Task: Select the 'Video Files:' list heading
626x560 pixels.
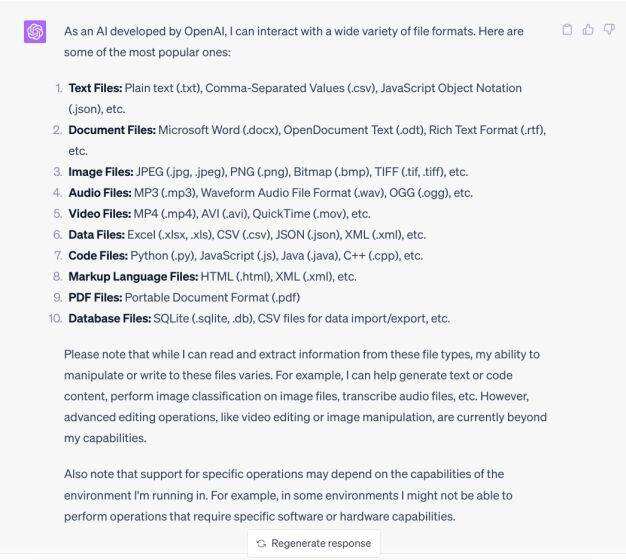Action: [x=99, y=214]
